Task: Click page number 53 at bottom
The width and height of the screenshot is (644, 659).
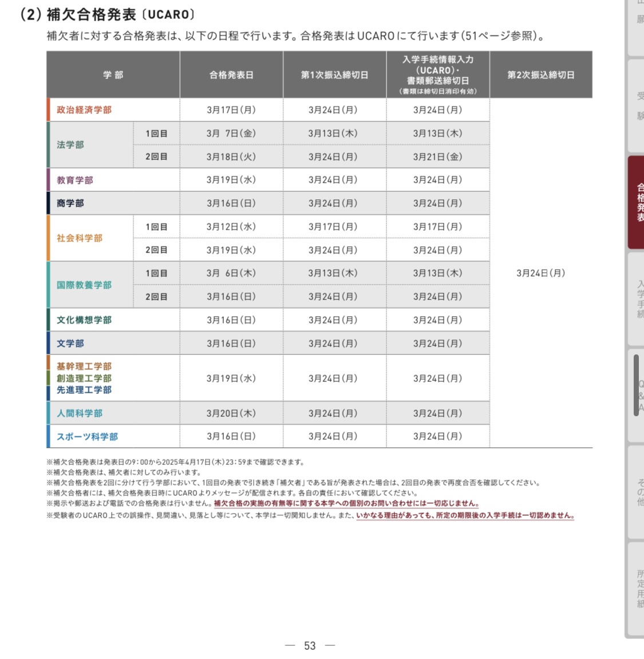Action: 310,646
